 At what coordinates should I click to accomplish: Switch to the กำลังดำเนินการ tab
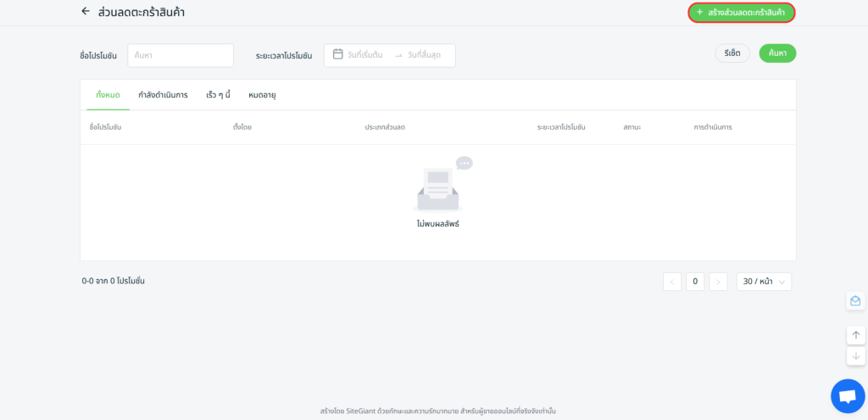pyautogui.click(x=163, y=95)
